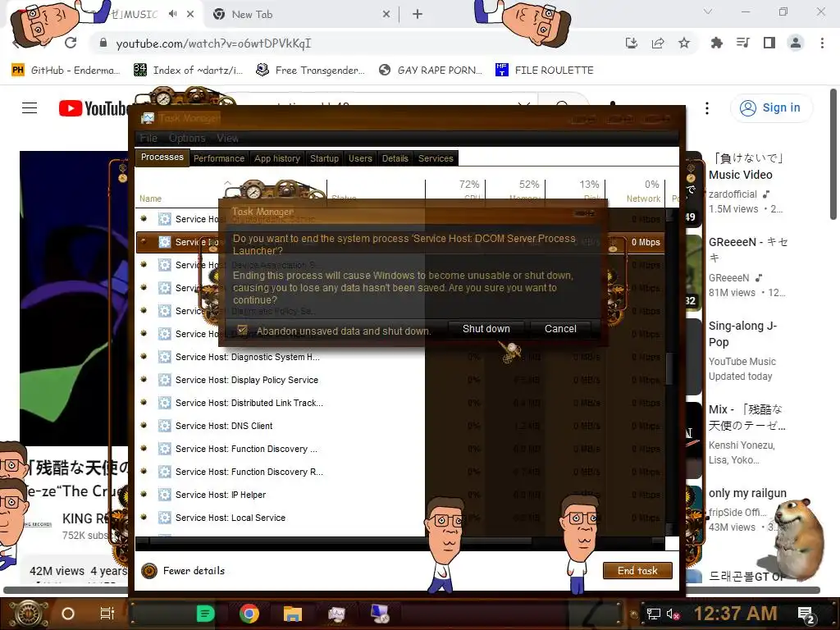
Task: Click Shut down in the dialog
Action: (486, 329)
